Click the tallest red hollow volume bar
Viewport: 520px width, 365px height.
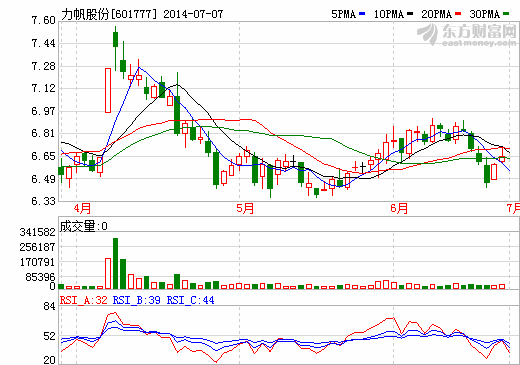(x=108, y=273)
